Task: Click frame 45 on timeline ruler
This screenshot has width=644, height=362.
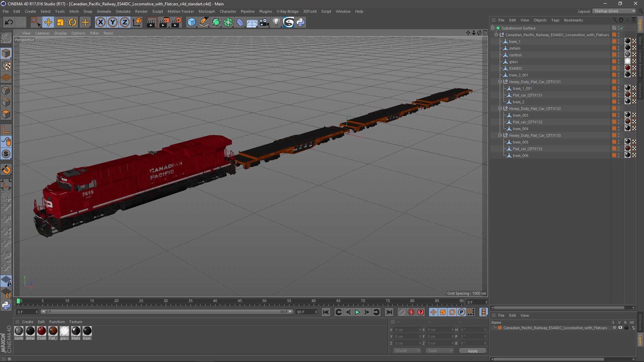Action: [x=239, y=301]
